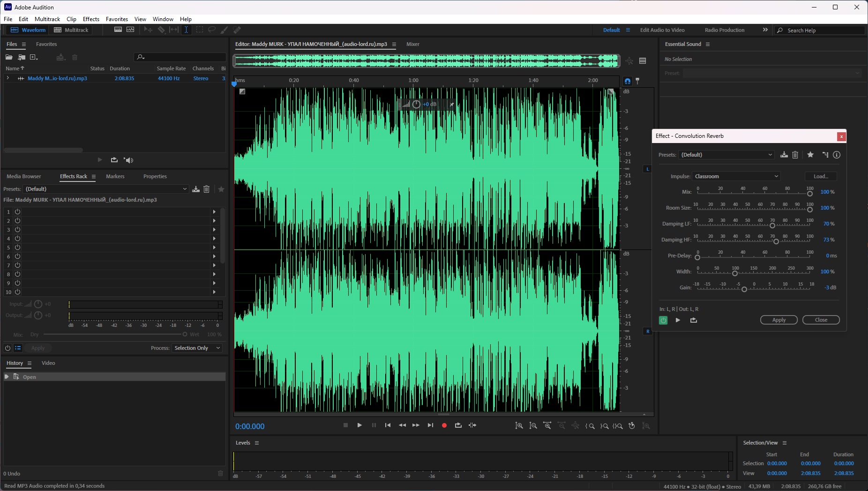Delete preset in Convolution Reverb dialog
Image resolution: width=868 pixels, height=491 pixels.
(795, 155)
